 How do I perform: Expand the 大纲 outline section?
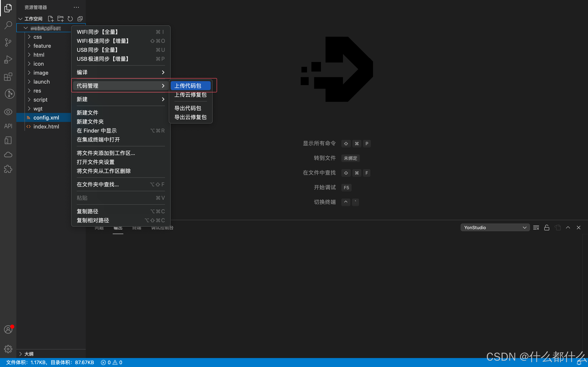[29, 354]
